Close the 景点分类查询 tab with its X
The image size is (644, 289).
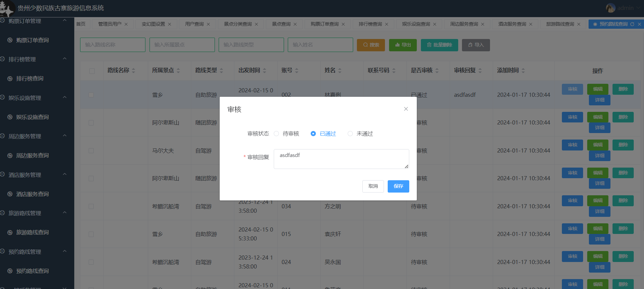pyautogui.click(x=257, y=24)
